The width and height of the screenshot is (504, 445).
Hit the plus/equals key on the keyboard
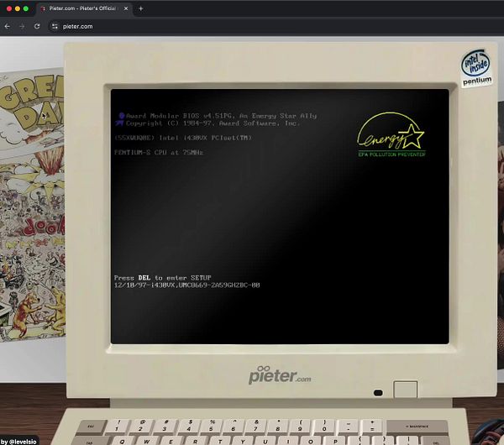click(x=372, y=426)
